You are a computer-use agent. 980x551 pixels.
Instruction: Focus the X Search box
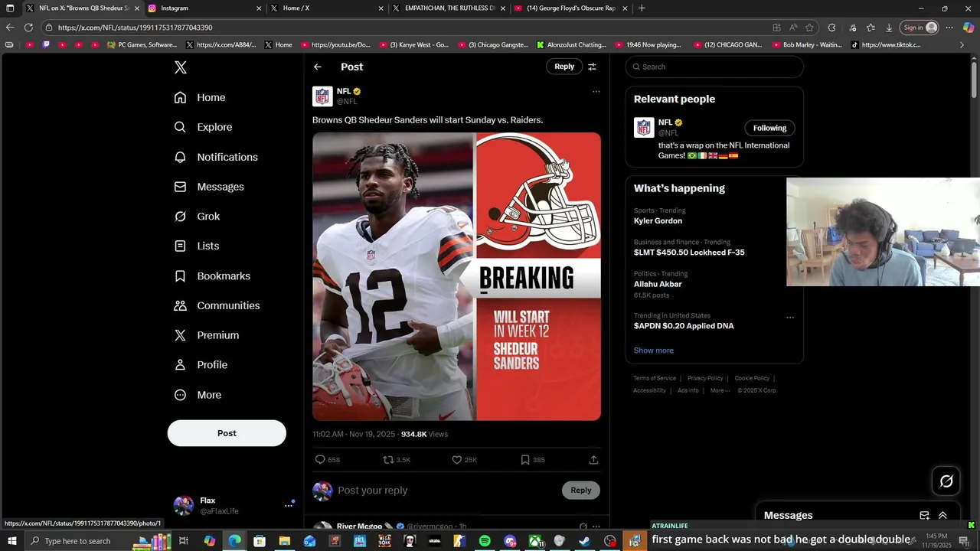[714, 67]
